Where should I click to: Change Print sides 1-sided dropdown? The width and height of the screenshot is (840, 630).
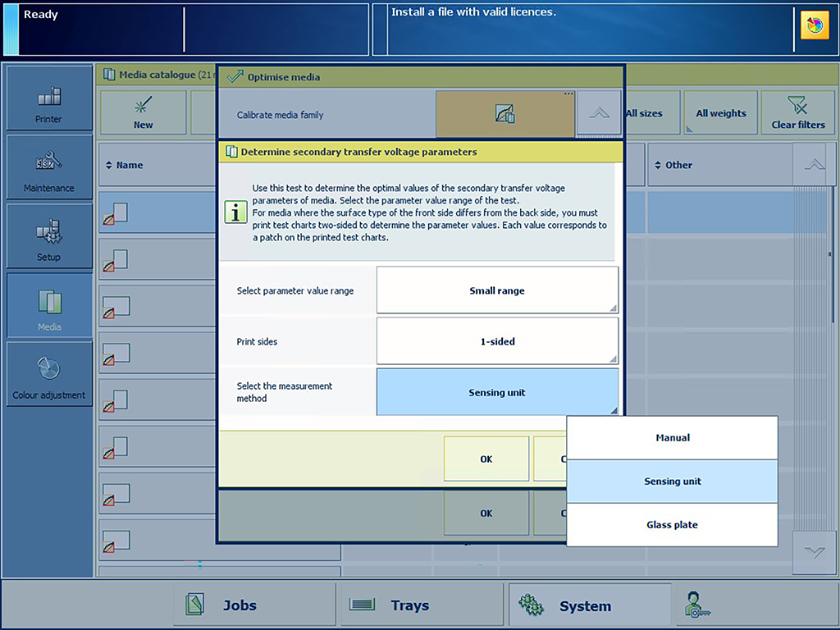click(497, 341)
